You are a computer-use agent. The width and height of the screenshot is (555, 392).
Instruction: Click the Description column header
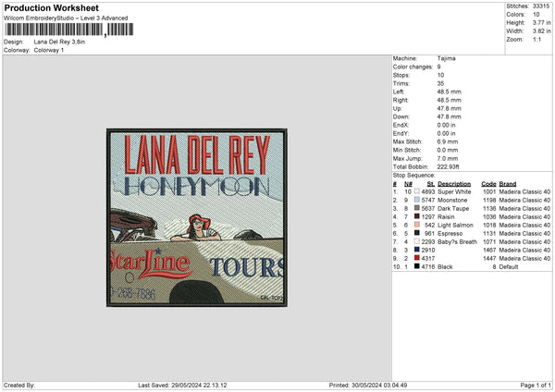coord(454,184)
